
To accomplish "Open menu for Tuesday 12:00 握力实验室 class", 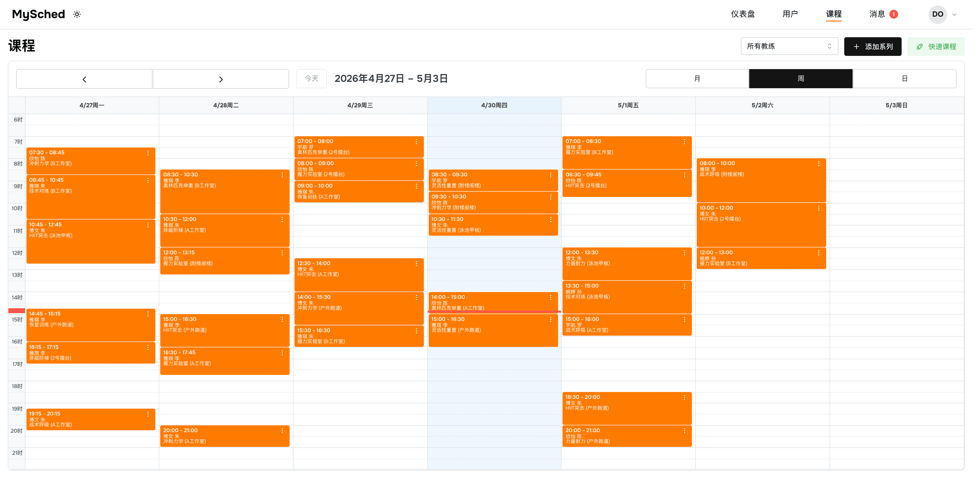I will 282,253.
